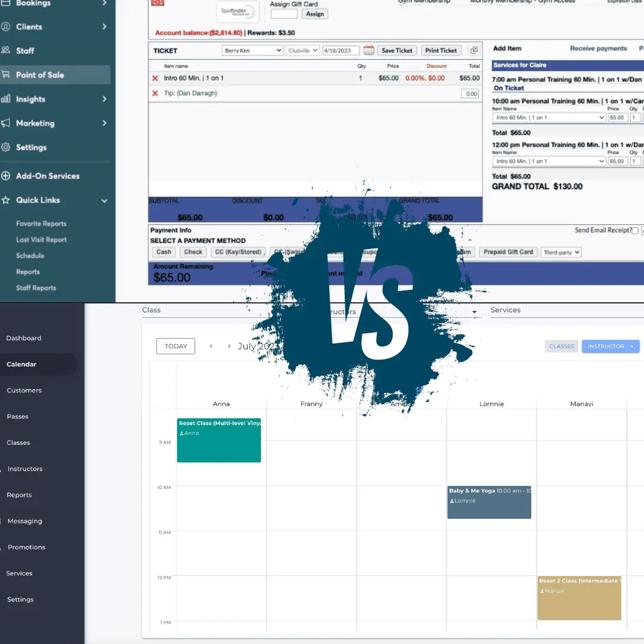
Task: Click GRAND TOTAL $130.00 text
Action: tap(537, 187)
